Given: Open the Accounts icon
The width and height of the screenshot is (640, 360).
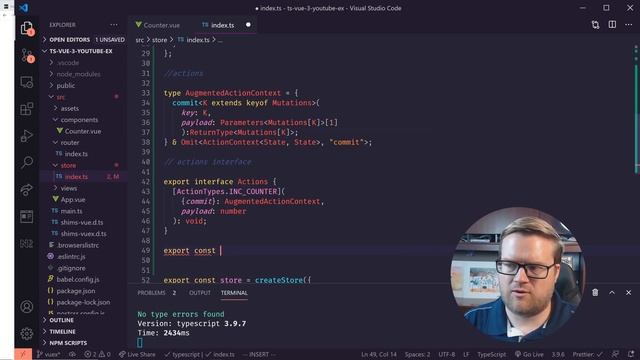Looking at the screenshot, I should tap(27, 307).
